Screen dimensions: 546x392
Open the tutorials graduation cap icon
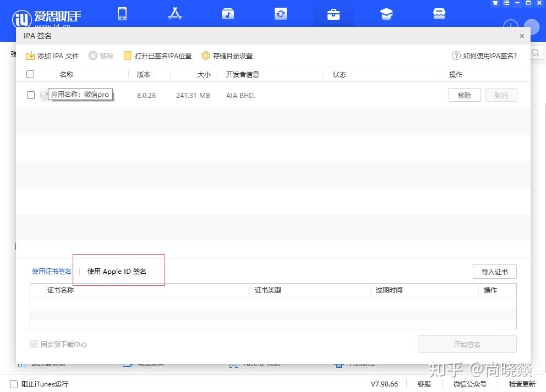coord(386,14)
